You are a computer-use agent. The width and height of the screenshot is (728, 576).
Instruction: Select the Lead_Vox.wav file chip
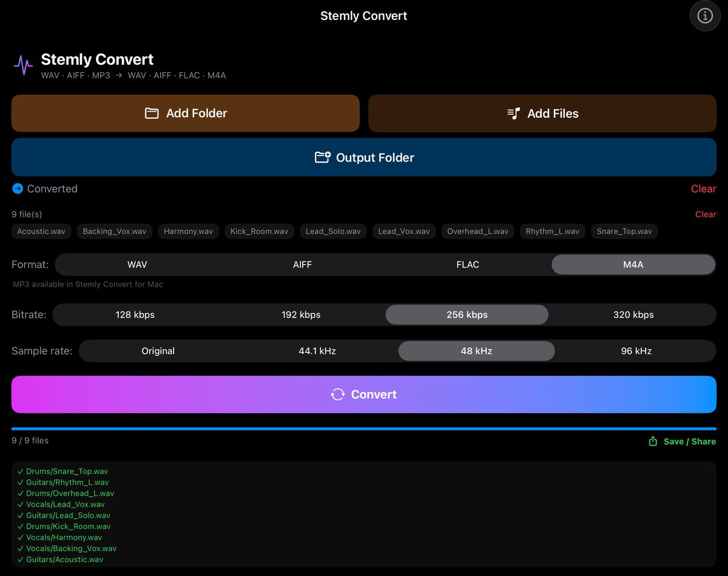[404, 231]
